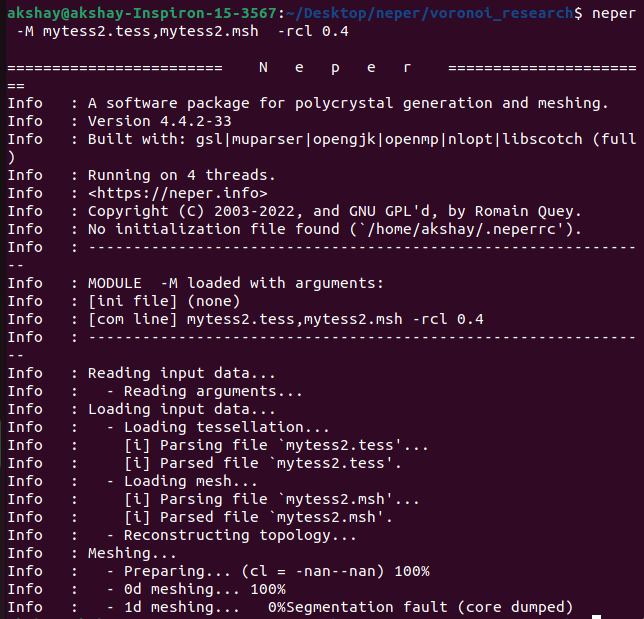Click the user host akshay@akshay-Inspiron-15-3567
Image resolution: width=644 pixels, height=619 pixels.
point(142,13)
